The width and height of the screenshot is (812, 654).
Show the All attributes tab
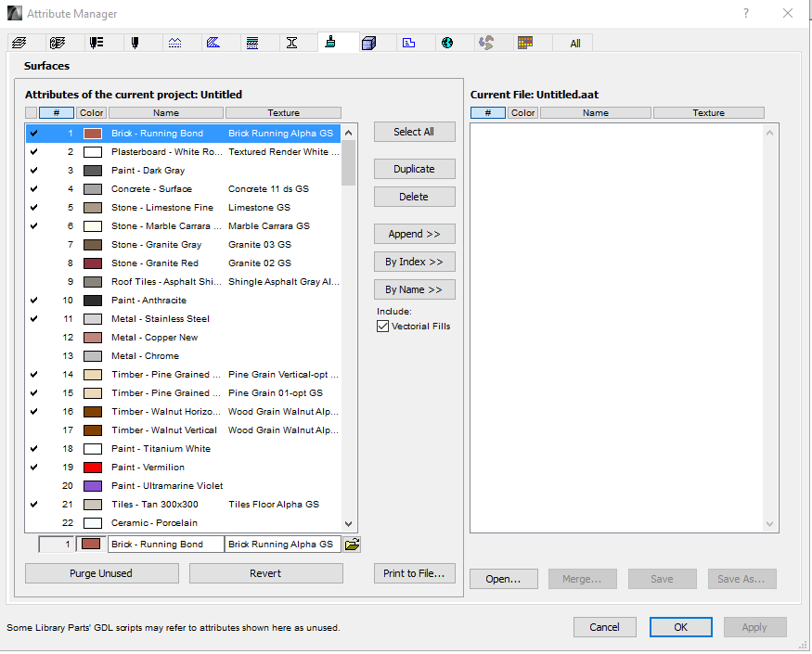(574, 44)
